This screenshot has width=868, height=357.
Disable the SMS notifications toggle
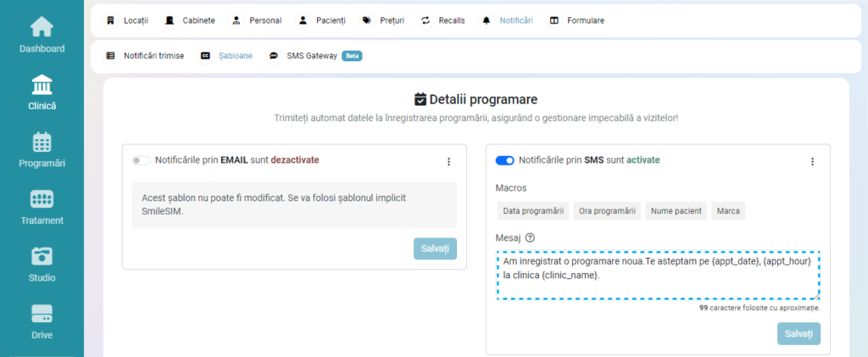(504, 160)
